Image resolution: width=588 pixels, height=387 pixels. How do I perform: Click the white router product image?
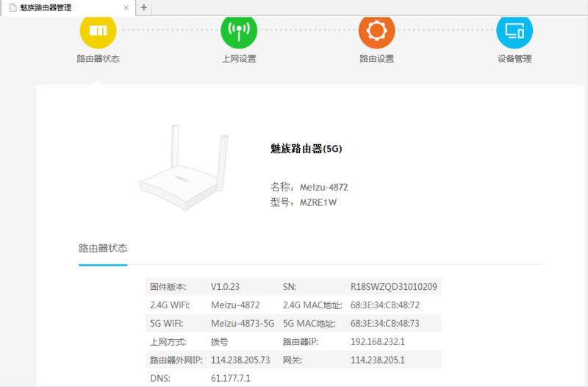(184, 167)
